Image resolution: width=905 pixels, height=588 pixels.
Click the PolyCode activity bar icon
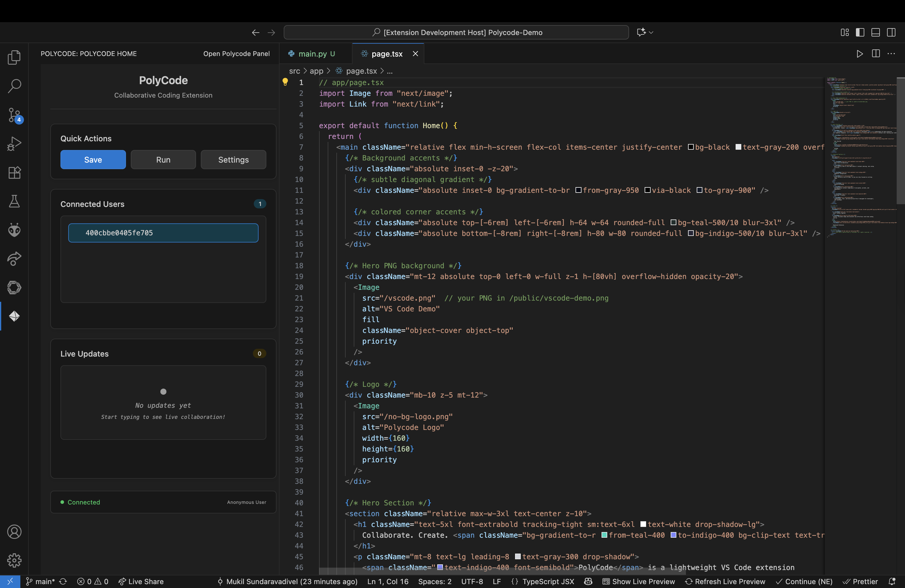point(14,316)
